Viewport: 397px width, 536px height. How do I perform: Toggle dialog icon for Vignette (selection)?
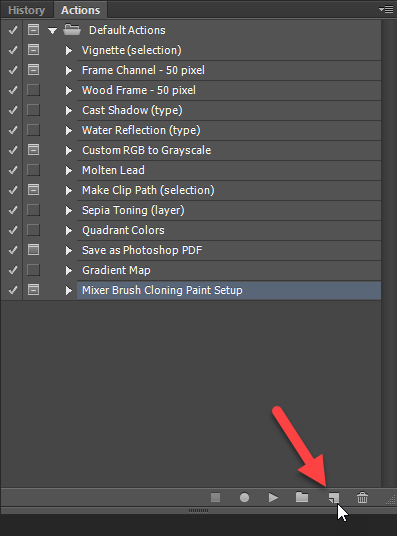click(33, 50)
